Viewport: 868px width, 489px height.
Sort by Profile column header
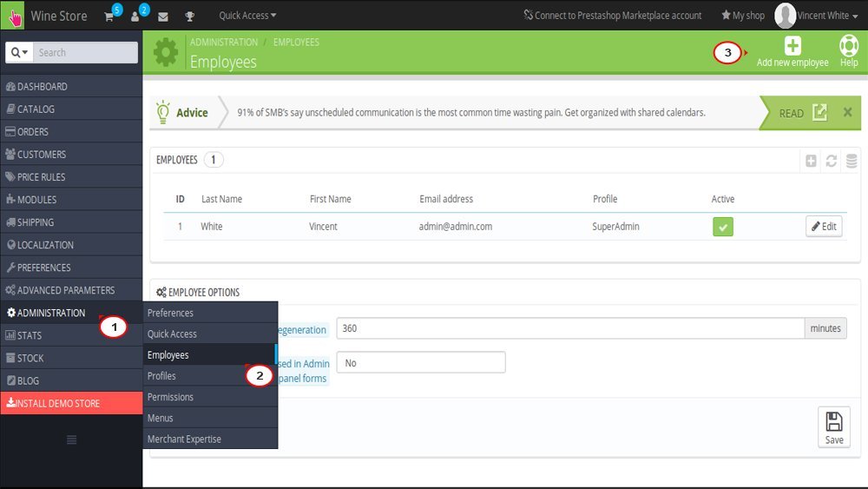[604, 199]
